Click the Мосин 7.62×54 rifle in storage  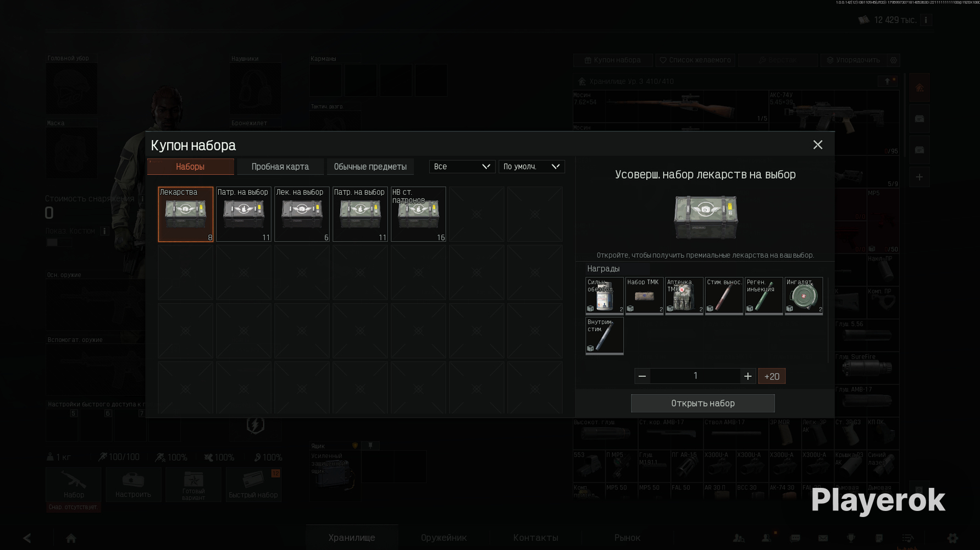click(671, 107)
